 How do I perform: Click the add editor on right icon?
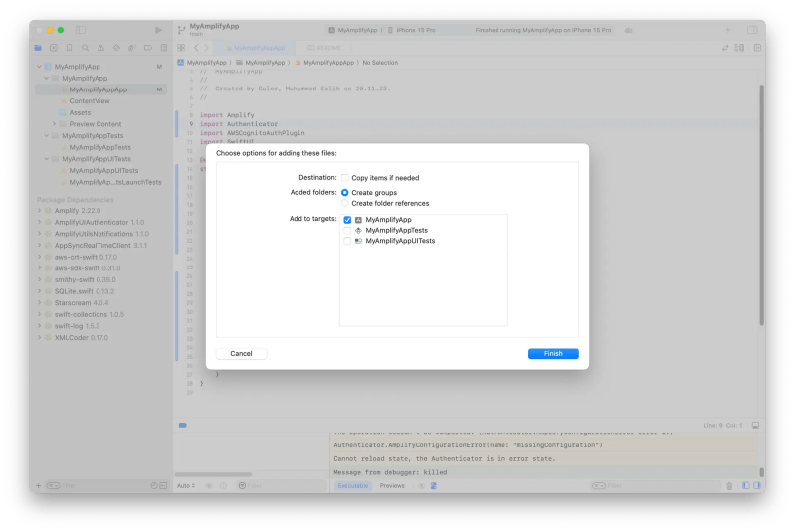point(757,48)
